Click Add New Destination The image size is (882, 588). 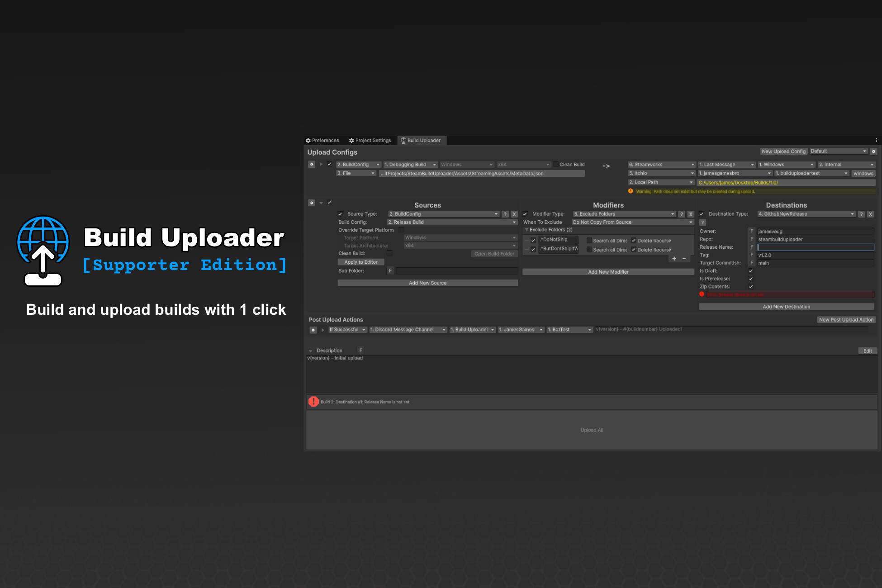(x=786, y=306)
